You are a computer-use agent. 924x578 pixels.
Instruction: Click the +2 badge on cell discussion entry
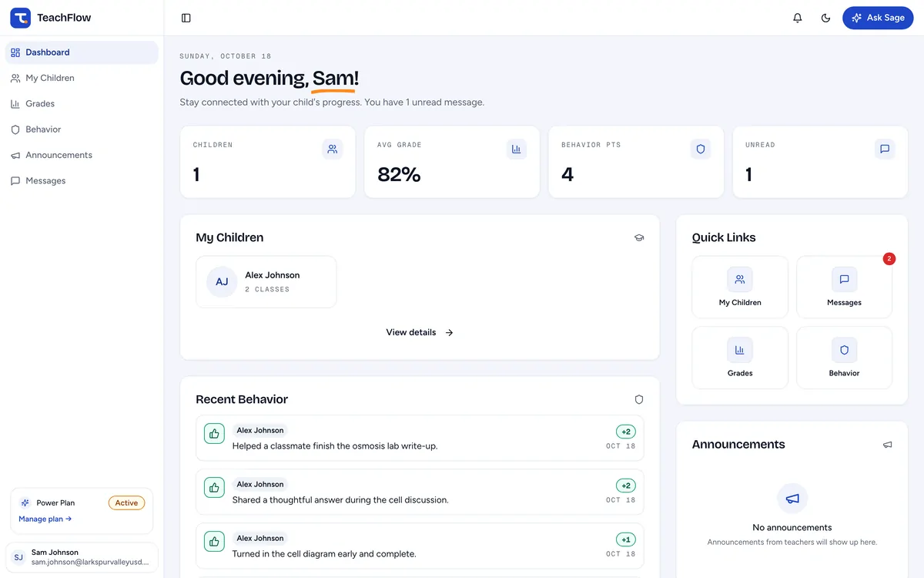tap(626, 486)
